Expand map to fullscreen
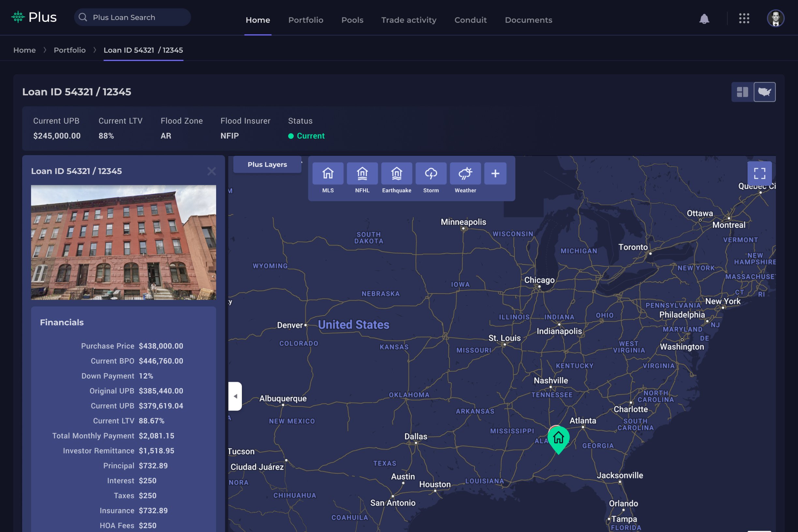Viewport: 798px width, 532px height. click(x=759, y=173)
